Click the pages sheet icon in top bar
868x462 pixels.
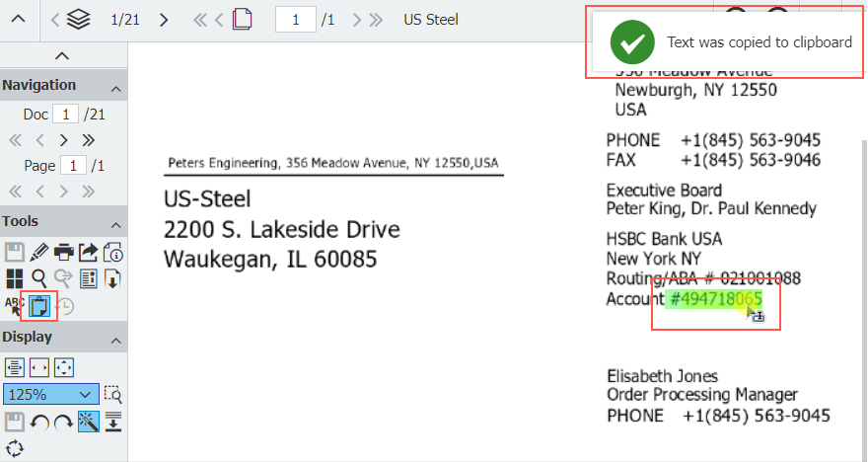(242, 20)
